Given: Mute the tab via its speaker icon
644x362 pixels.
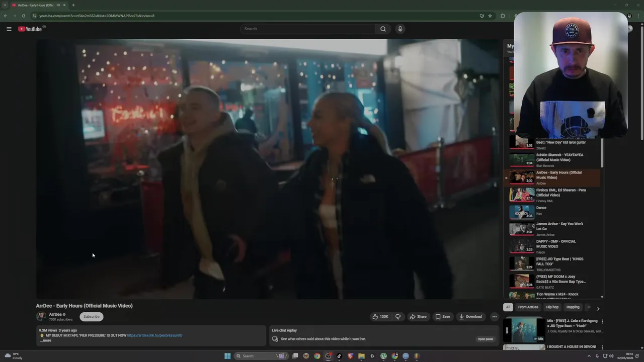Looking at the screenshot, I should pyautogui.click(x=58, y=5).
